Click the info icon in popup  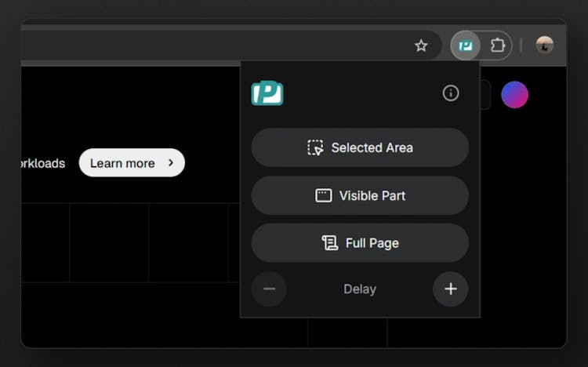(450, 93)
